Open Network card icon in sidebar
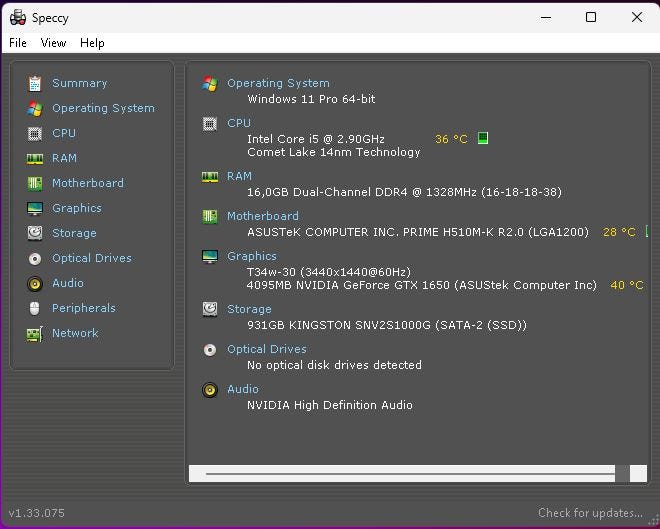This screenshot has width=660, height=529. pyautogui.click(x=35, y=334)
